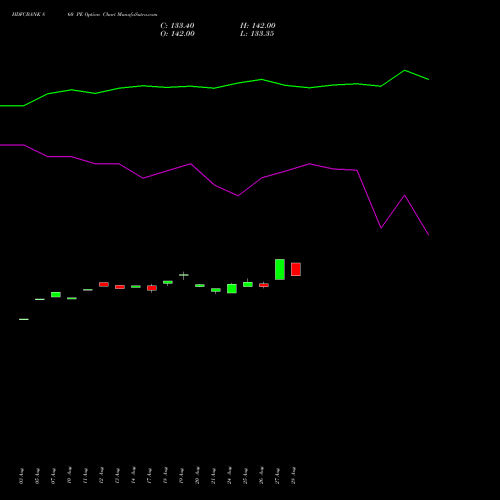Select the green candle for 24 Aug
This screenshot has height=500, width=500.
pyautogui.click(x=232, y=288)
